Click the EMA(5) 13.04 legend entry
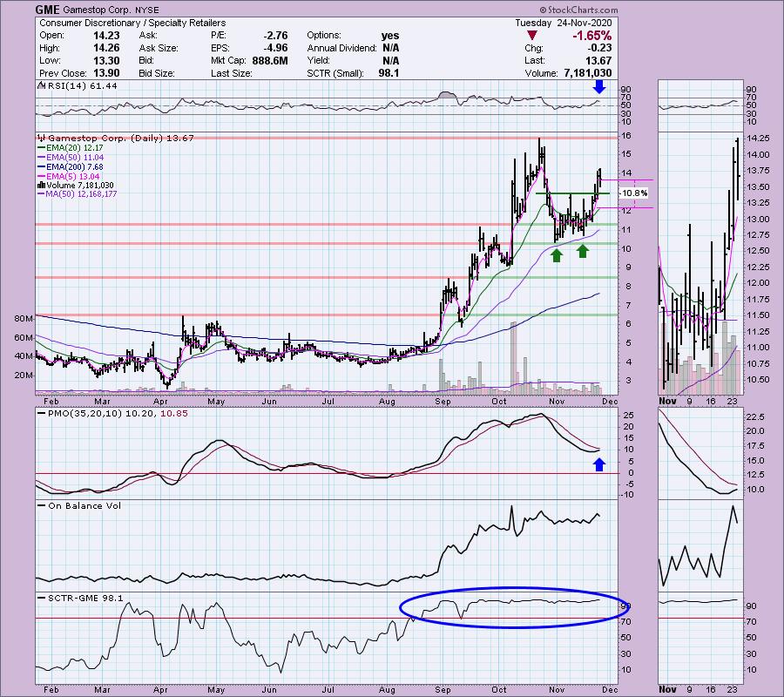 click(x=72, y=177)
